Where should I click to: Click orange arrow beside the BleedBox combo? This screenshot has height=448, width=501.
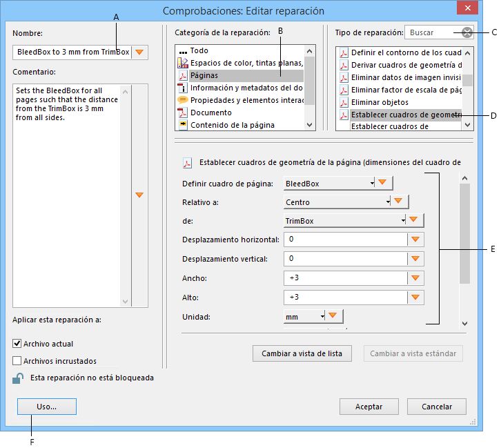[x=382, y=182]
